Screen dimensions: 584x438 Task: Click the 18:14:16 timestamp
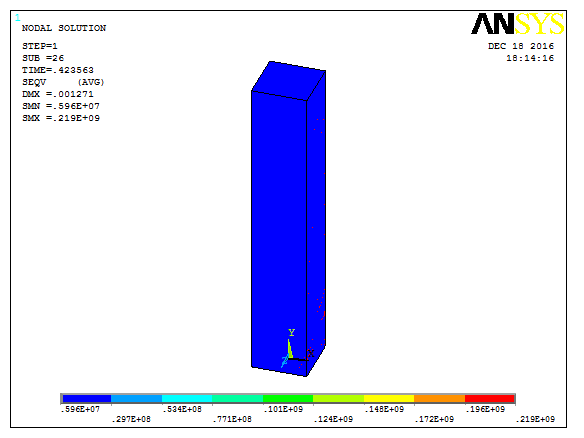point(530,58)
